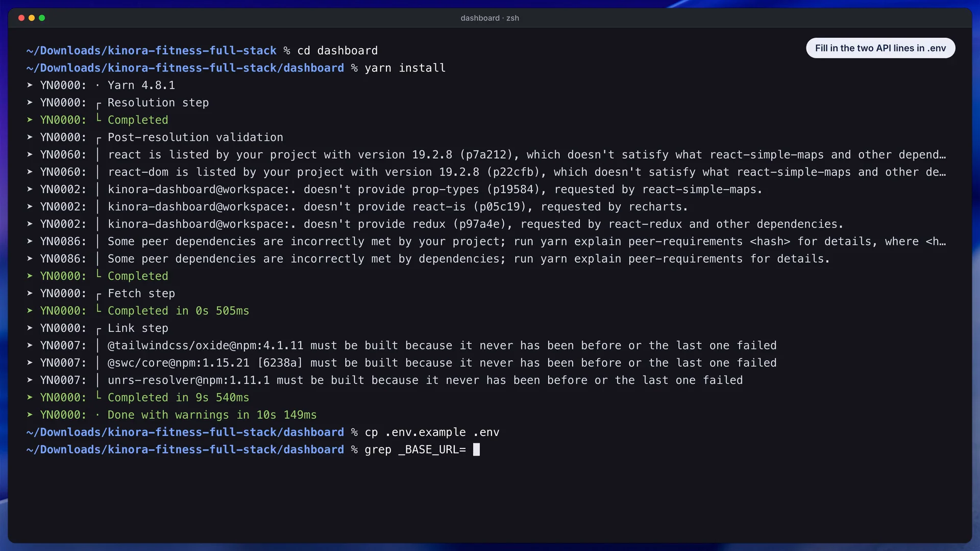Click the window title 'dashboard · zsh'
This screenshot has width=980, height=551.
[489, 18]
